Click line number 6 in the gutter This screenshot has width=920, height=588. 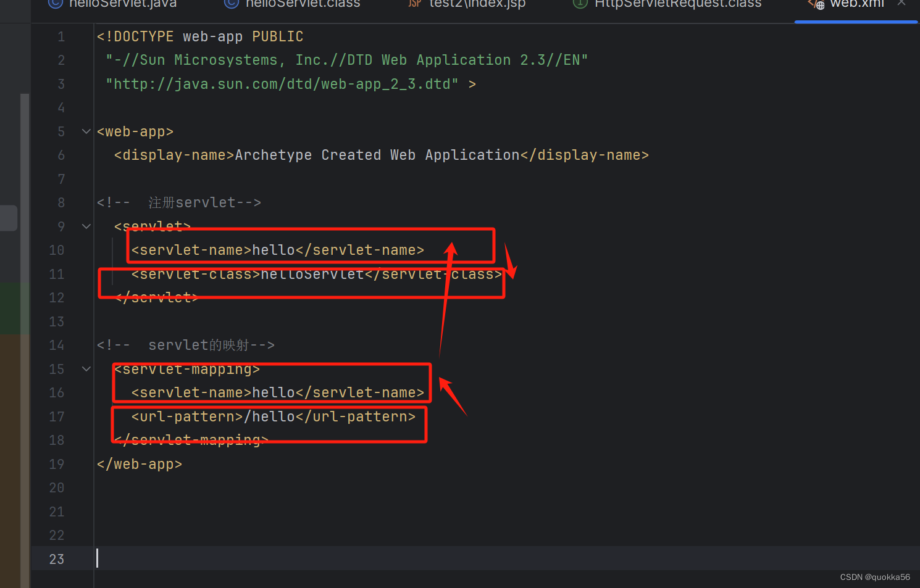pos(61,155)
